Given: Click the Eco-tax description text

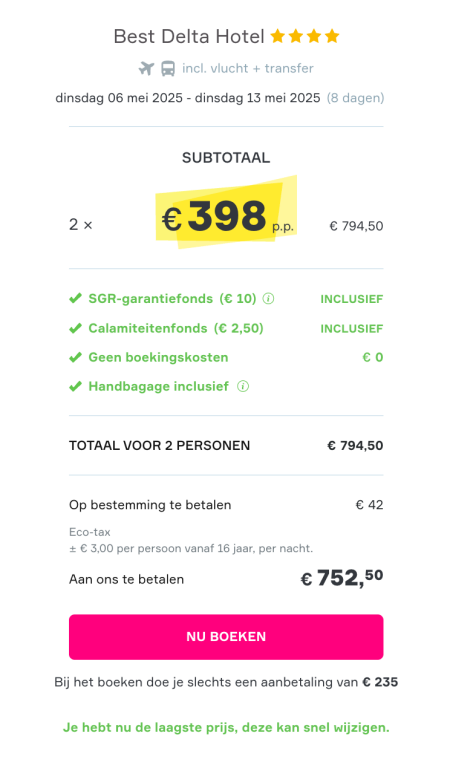Looking at the screenshot, I should pos(191,540).
